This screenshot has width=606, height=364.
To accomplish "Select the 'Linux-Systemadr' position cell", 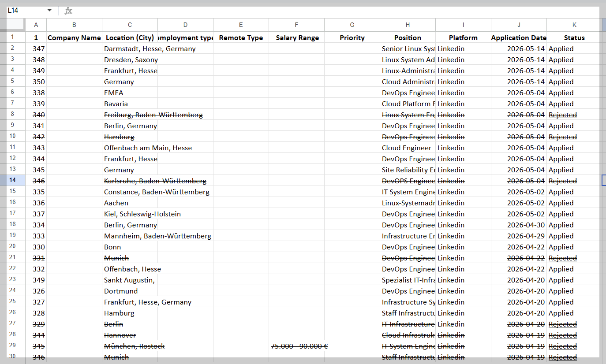I will point(408,203).
